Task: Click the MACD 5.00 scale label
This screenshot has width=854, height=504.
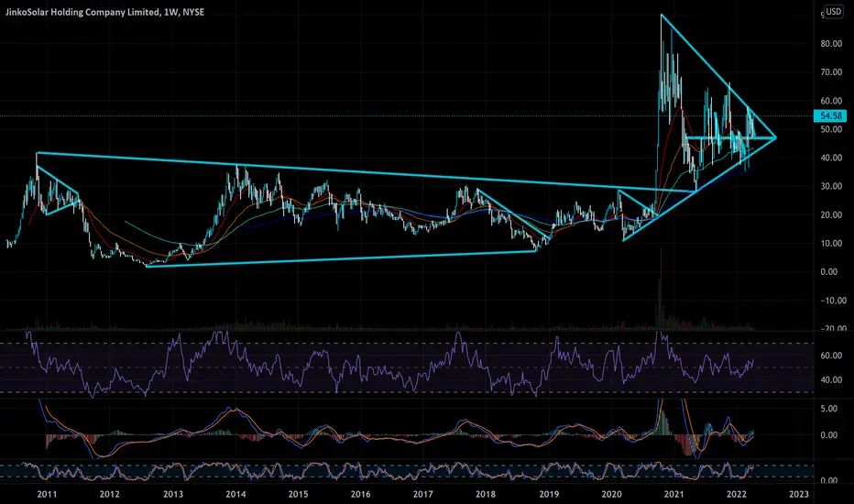Action: click(x=831, y=409)
